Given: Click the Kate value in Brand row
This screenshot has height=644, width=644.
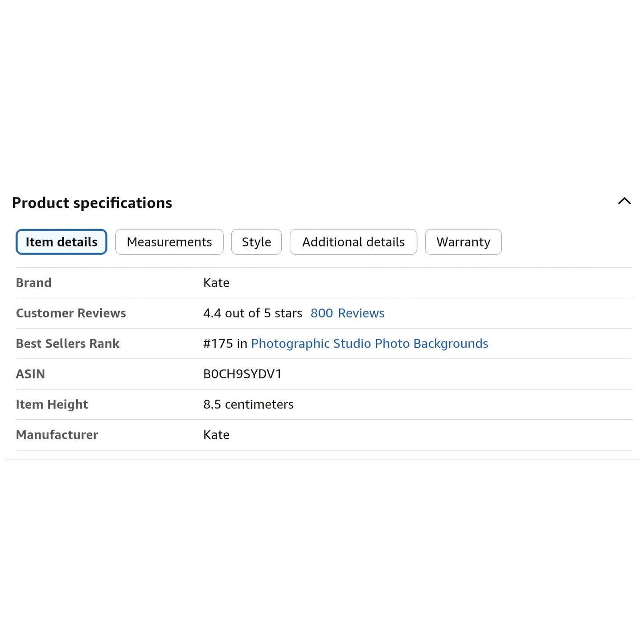Looking at the screenshot, I should (x=216, y=283).
